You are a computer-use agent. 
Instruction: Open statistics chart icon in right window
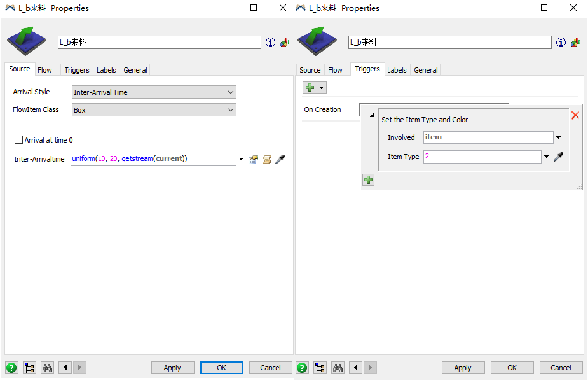coord(575,43)
